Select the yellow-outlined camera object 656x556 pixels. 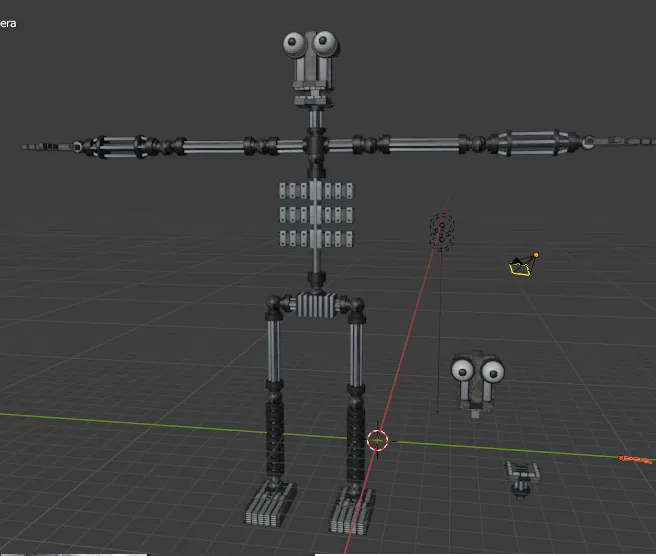click(x=522, y=266)
